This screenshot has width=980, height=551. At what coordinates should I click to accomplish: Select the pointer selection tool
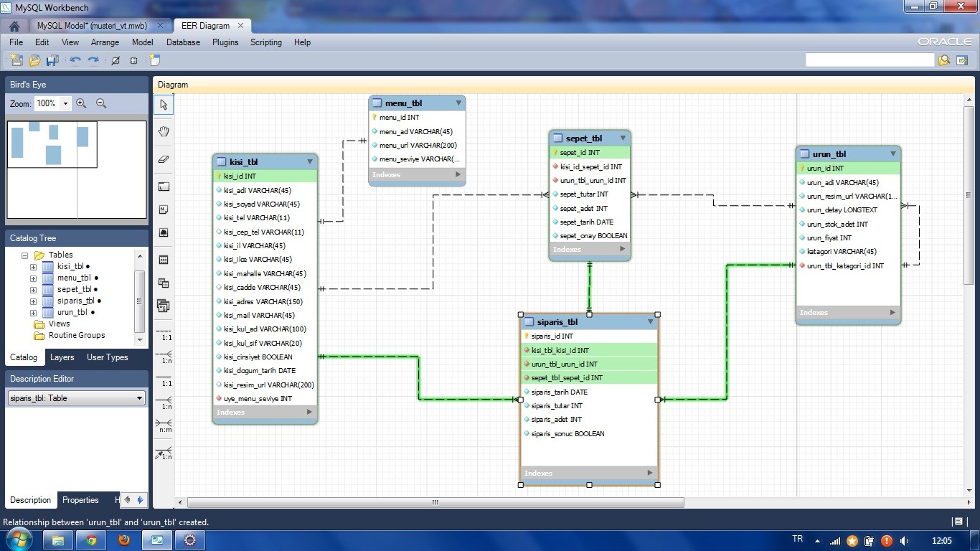(164, 105)
